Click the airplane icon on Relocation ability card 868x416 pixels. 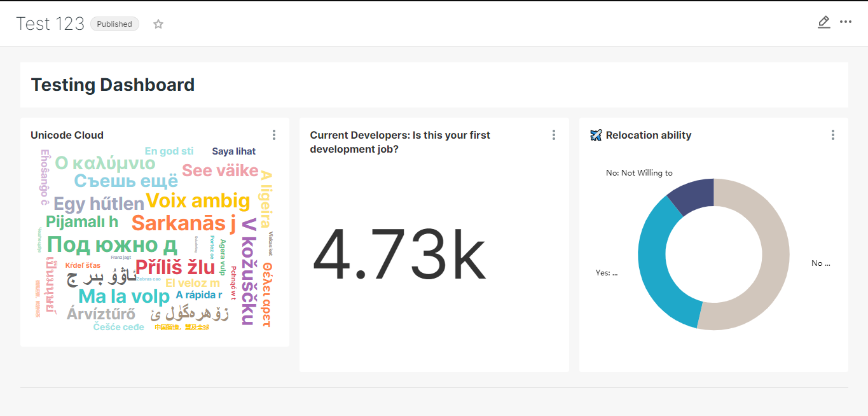(596, 135)
